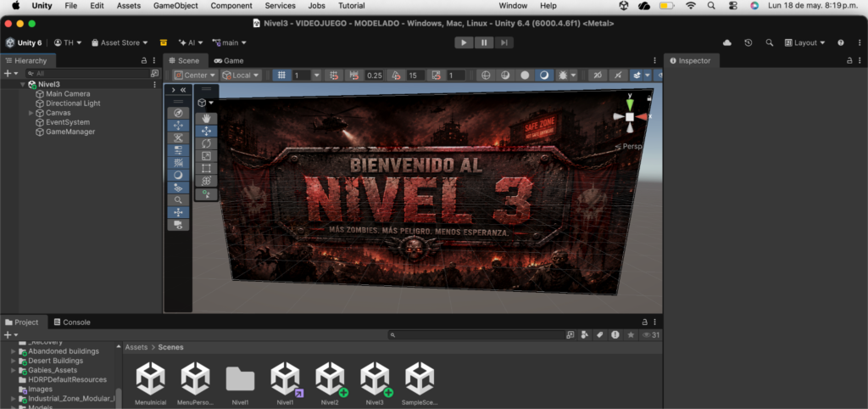The height and width of the screenshot is (409, 868).
Task: Switch to the Console tab
Action: click(x=71, y=322)
